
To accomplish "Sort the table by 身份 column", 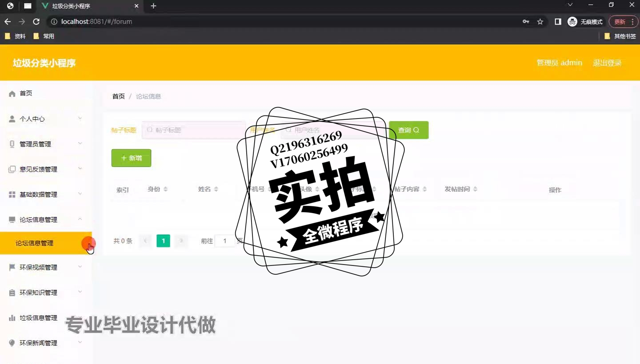I will tap(165, 189).
